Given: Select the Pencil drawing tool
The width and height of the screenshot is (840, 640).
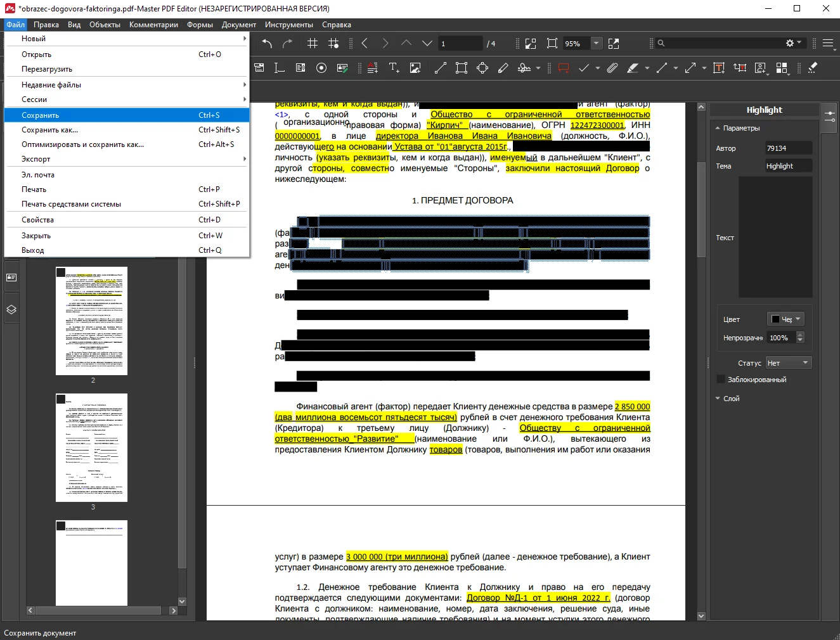Looking at the screenshot, I should (x=503, y=68).
